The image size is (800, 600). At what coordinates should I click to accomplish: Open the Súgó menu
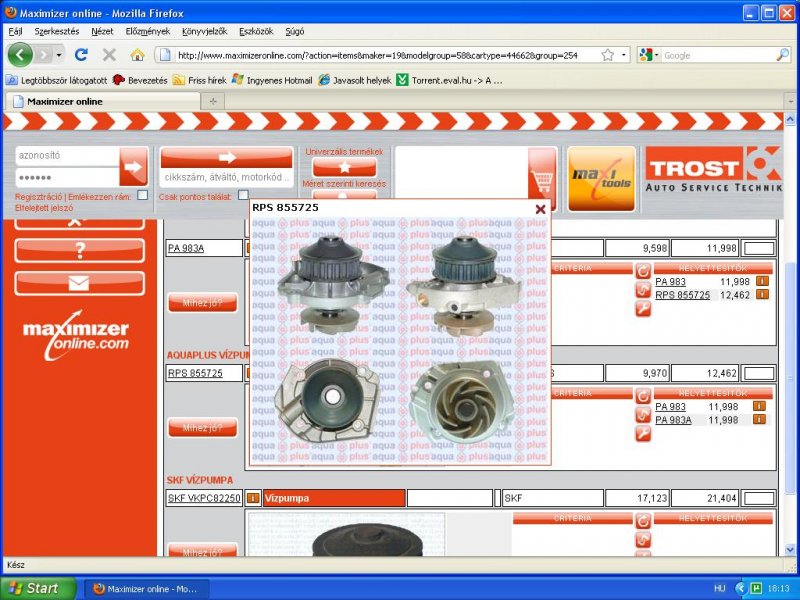pyautogui.click(x=294, y=31)
